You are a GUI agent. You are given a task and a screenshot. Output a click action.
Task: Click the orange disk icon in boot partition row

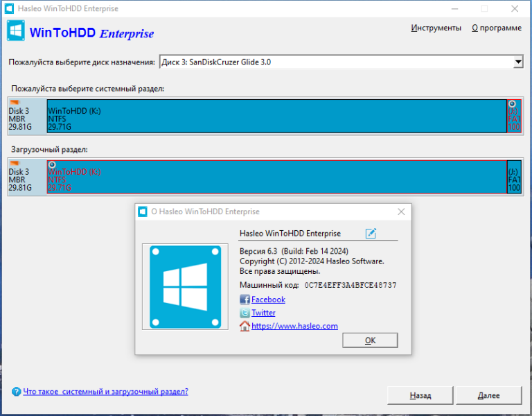click(15, 163)
